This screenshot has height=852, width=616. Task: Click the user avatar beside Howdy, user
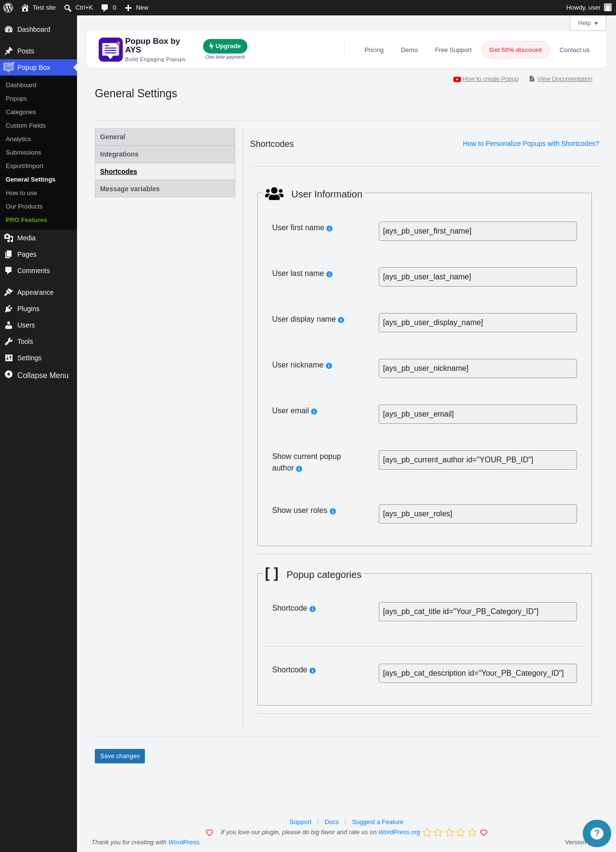608,8
